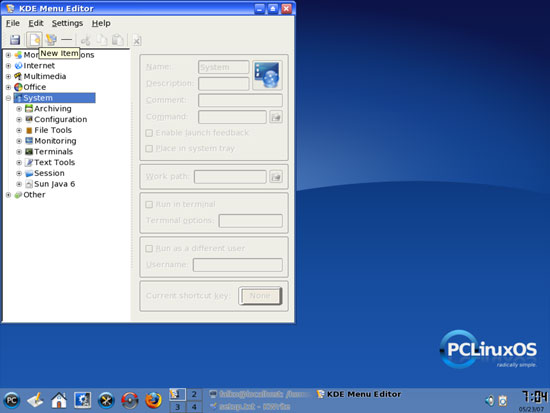Click the clipboard tray icon

pyautogui.click(x=503, y=400)
